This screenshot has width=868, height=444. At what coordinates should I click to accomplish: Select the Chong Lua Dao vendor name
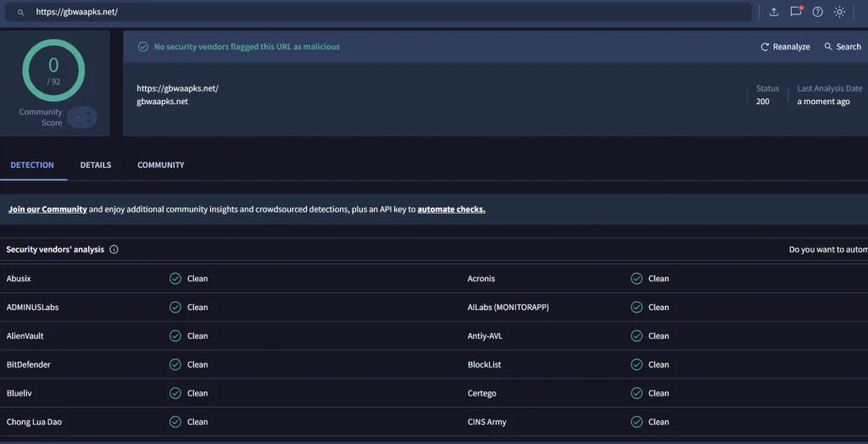[34, 422]
